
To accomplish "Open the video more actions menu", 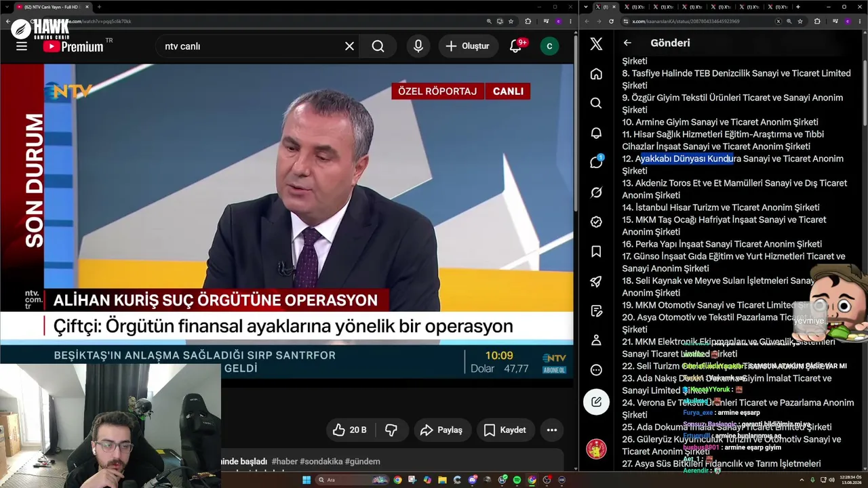I will tap(552, 430).
